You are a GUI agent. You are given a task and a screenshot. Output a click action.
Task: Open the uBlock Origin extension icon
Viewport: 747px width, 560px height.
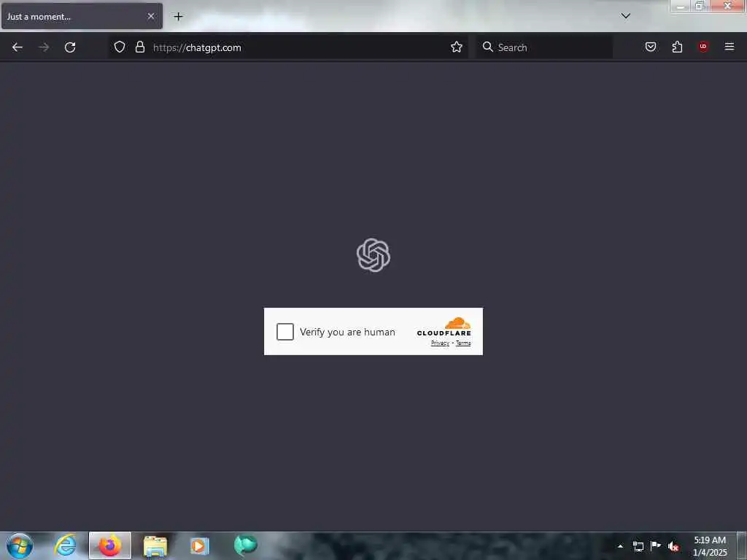pyautogui.click(x=703, y=47)
